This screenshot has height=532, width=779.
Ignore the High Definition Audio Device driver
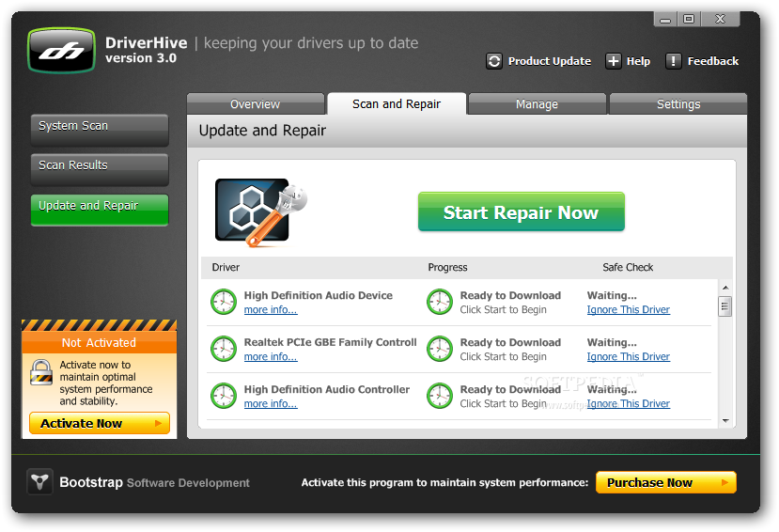coord(629,309)
